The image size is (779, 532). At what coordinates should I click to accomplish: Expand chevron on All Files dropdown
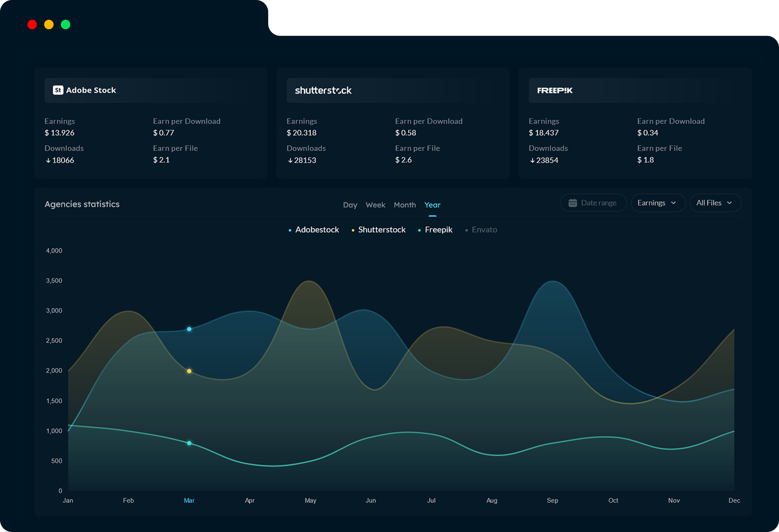coord(729,203)
